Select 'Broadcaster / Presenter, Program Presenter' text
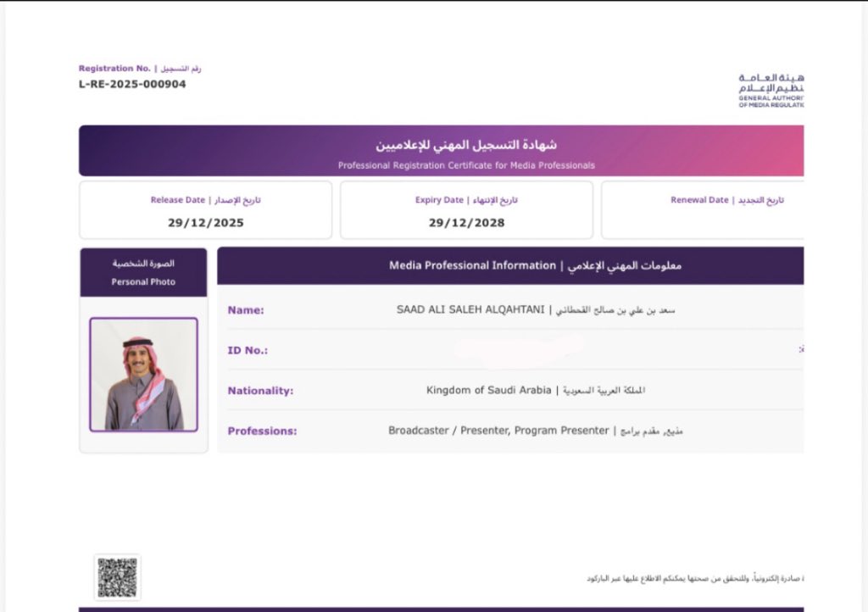 tap(498, 431)
